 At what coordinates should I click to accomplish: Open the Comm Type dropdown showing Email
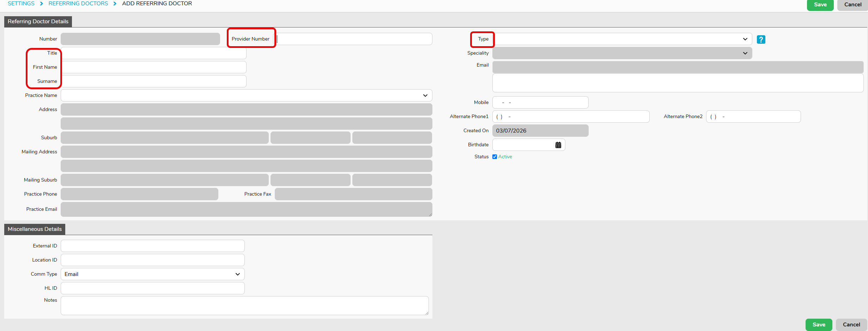pos(152,274)
